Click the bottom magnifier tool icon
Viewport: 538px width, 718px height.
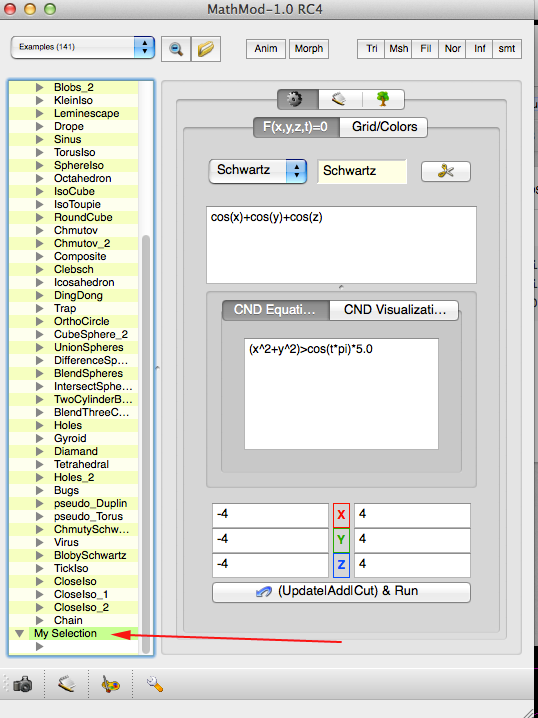(155, 684)
